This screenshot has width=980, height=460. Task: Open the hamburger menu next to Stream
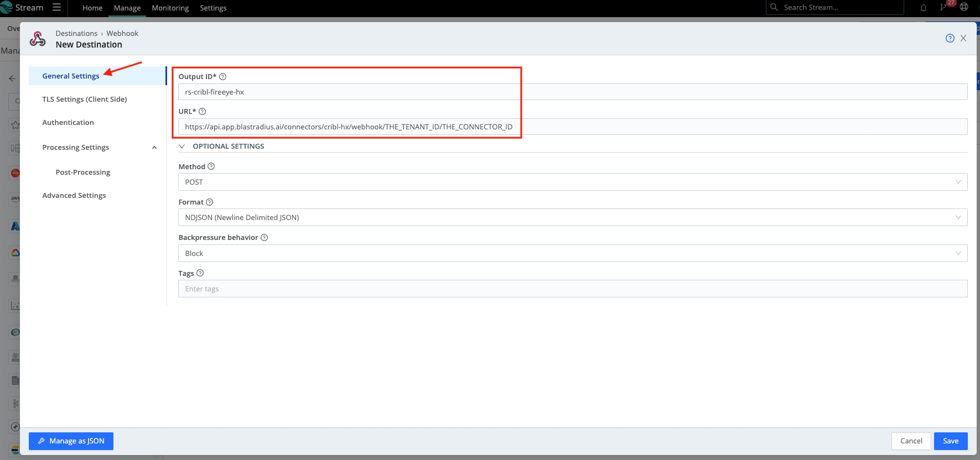tap(56, 8)
